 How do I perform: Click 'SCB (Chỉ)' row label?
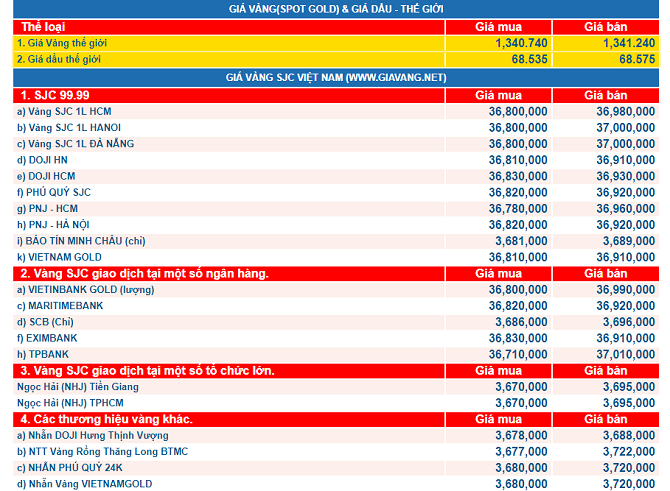click(x=45, y=322)
